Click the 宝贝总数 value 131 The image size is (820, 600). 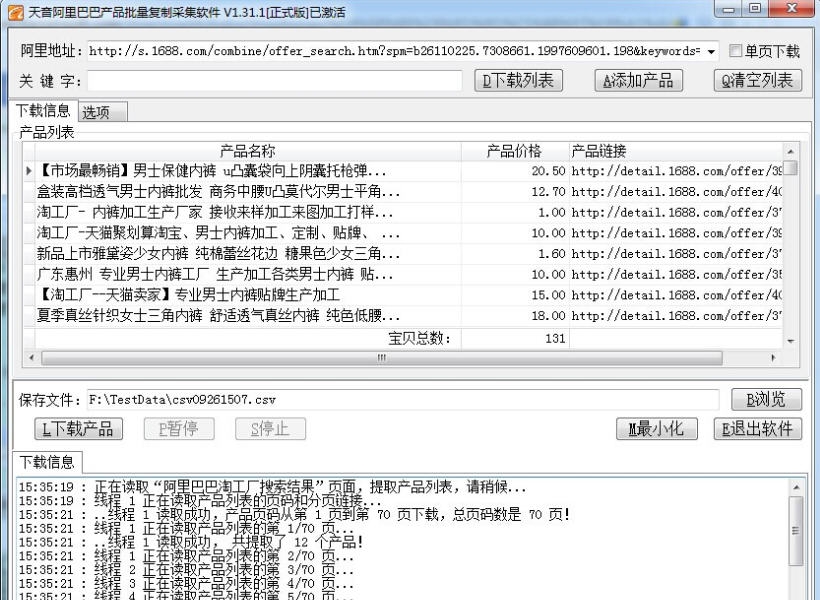[x=515, y=338]
